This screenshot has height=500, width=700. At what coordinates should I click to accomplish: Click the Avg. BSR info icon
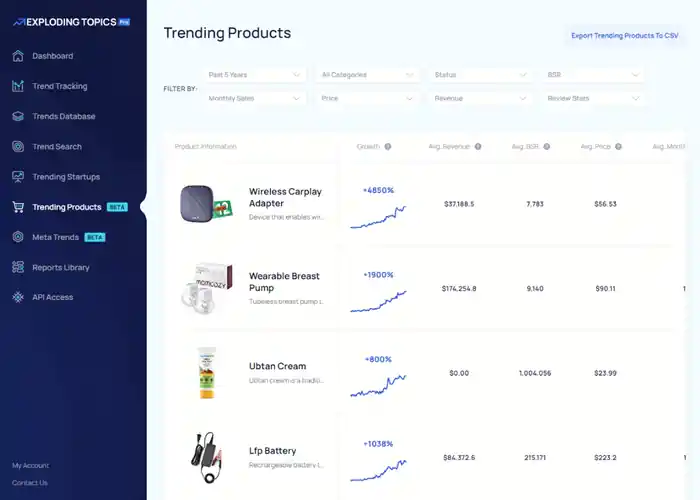click(546, 146)
